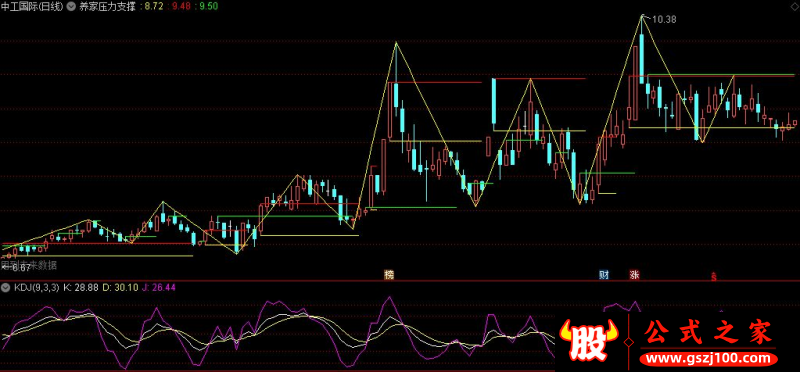Image resolution: width=800 pixels, height=372 pixels.
Task: Click the 养家压力支撑 indicator name
Action: [x=108, y=7]
